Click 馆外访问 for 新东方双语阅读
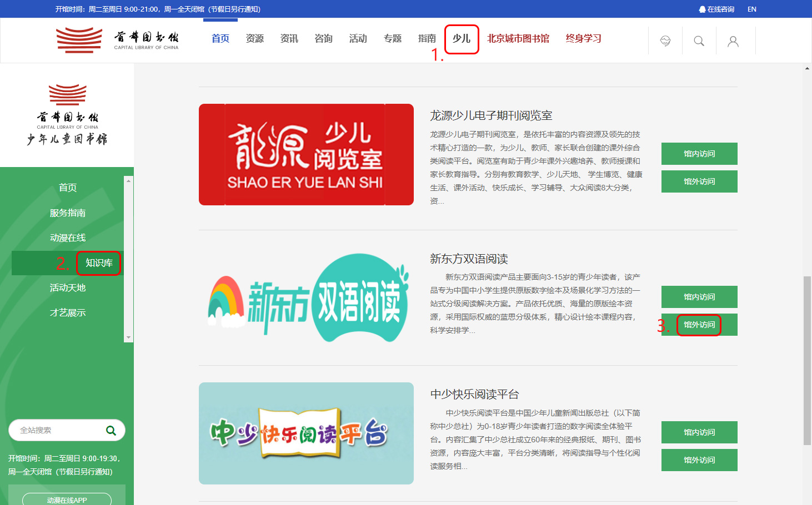 pyautogui.click(x=699, y=325)
